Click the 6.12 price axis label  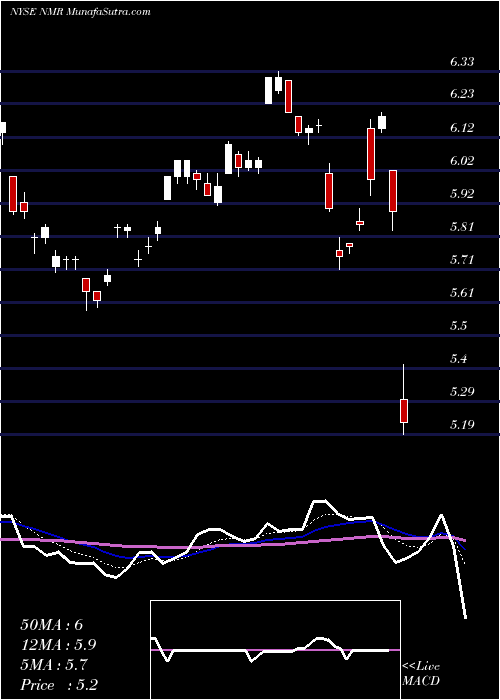(x=462, y=128)
